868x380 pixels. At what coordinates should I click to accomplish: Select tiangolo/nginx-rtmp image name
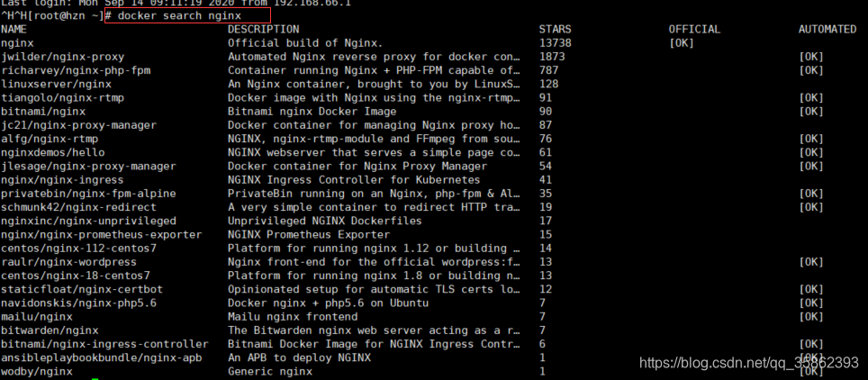pos(62,98)
